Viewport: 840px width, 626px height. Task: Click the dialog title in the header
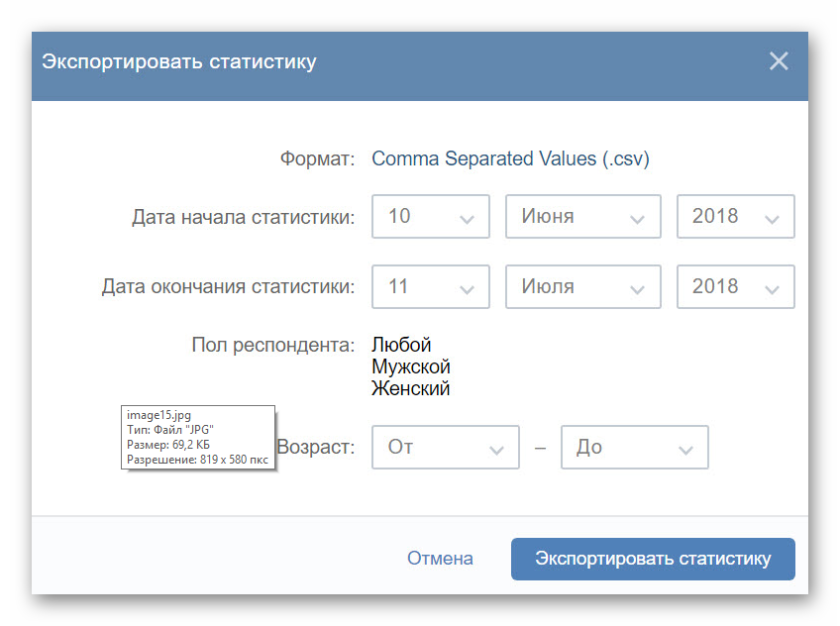[179, 61]
